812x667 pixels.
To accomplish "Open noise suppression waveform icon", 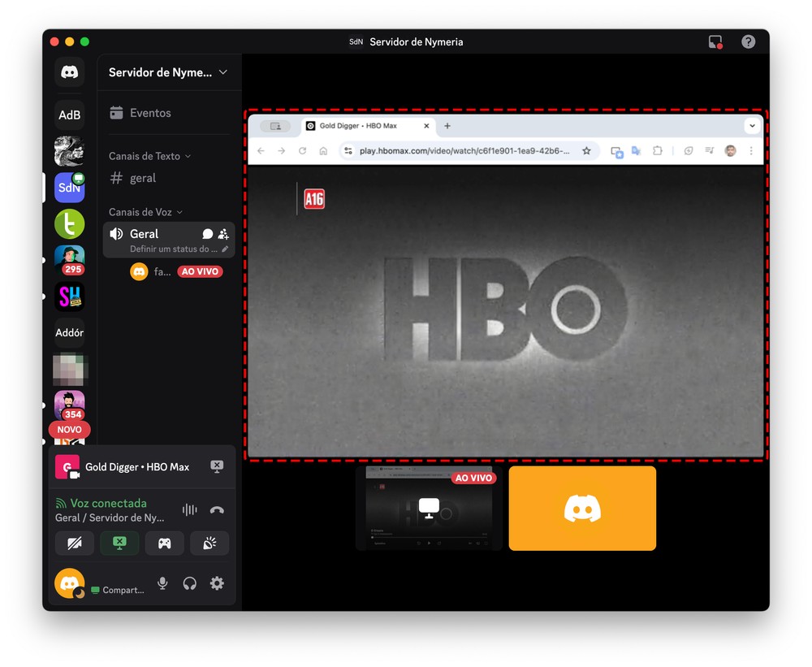I will click(x=189, y=510).
